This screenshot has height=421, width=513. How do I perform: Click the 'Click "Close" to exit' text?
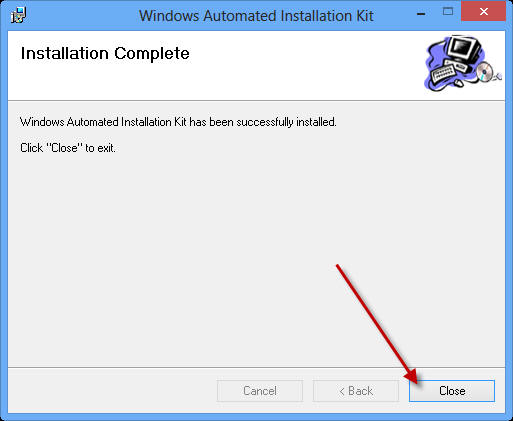pos(68,148)
